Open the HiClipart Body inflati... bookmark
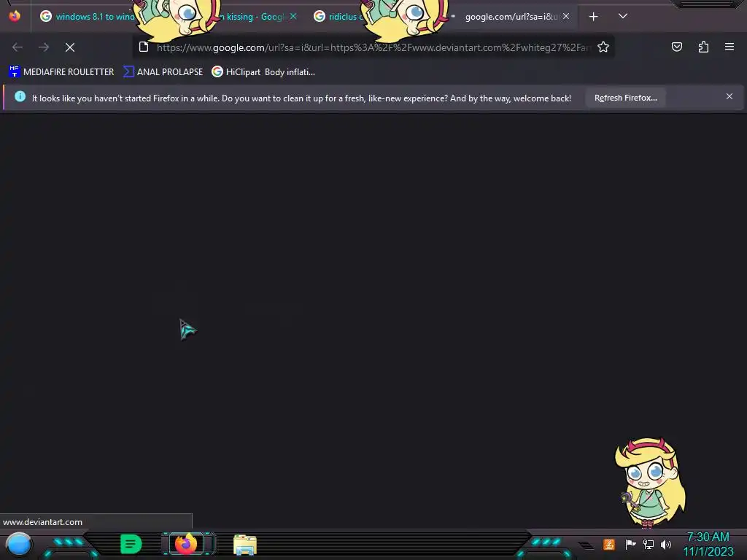Screen dimensions: 747x560 pyautogui.click(x=263, y=72)
